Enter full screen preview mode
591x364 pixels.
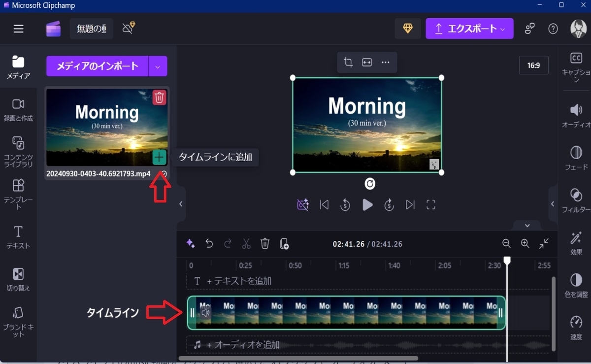(x=431, y=205)
